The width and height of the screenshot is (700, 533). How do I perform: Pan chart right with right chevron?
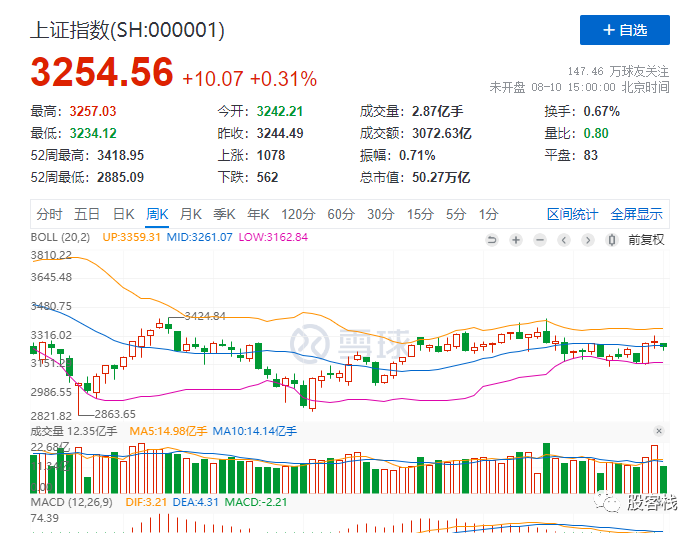tap(588, 240)
